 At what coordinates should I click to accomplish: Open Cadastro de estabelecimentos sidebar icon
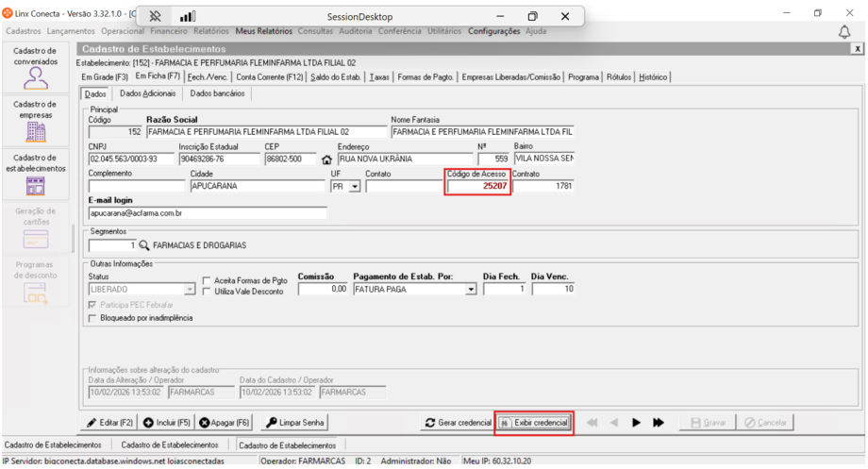coord(36,185)
